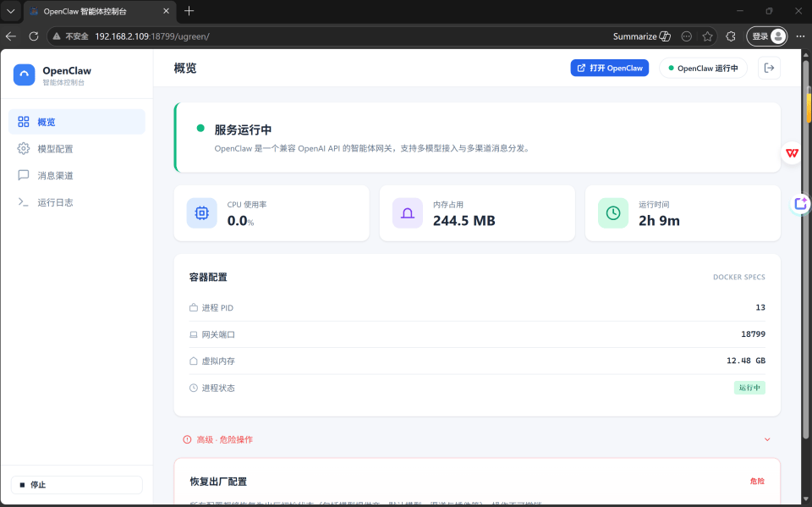Screen dimensions: 812x507
Task: Open 运行日志 run logs page
Action: pyautogui.click(x=77, y=202)
